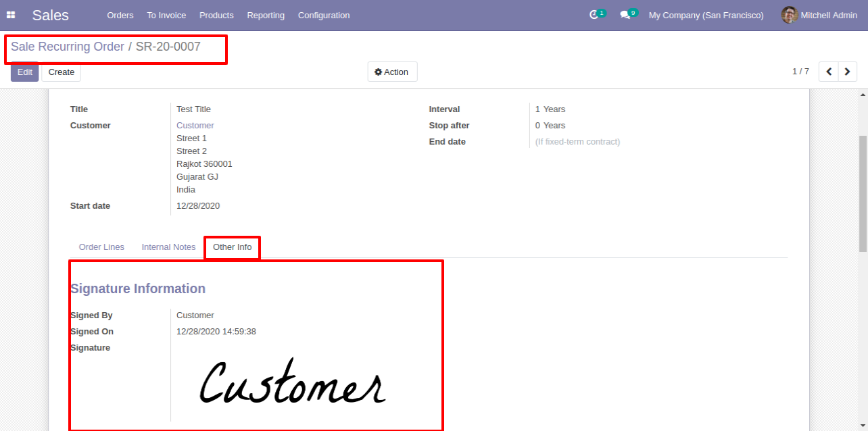Click the SR-20-0007 breadcrumb text
Viewport: 868px width, 431px height.
click(168, 47)
